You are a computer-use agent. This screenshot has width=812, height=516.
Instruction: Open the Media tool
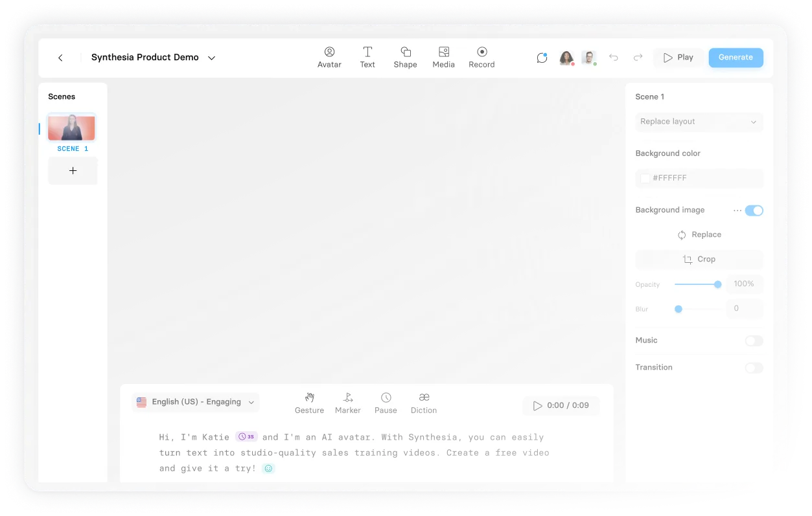pyautogui.click(x=444, y=57)
